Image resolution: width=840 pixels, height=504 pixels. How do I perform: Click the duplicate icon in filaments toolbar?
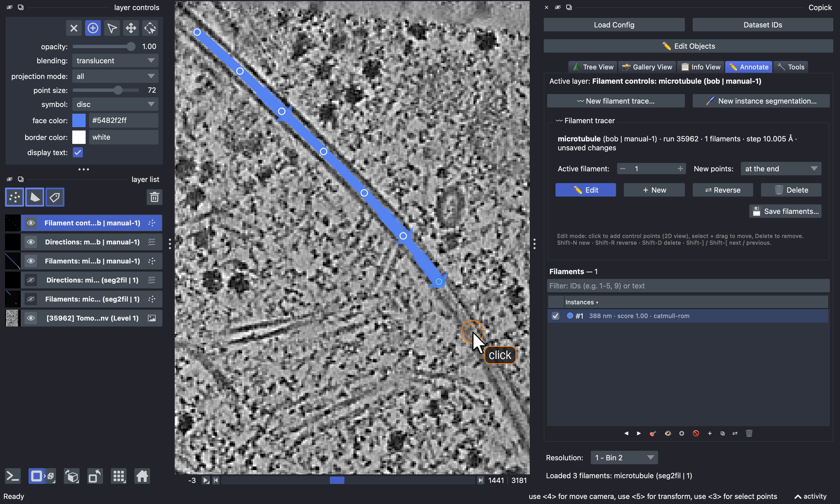(x=722, y=433)
